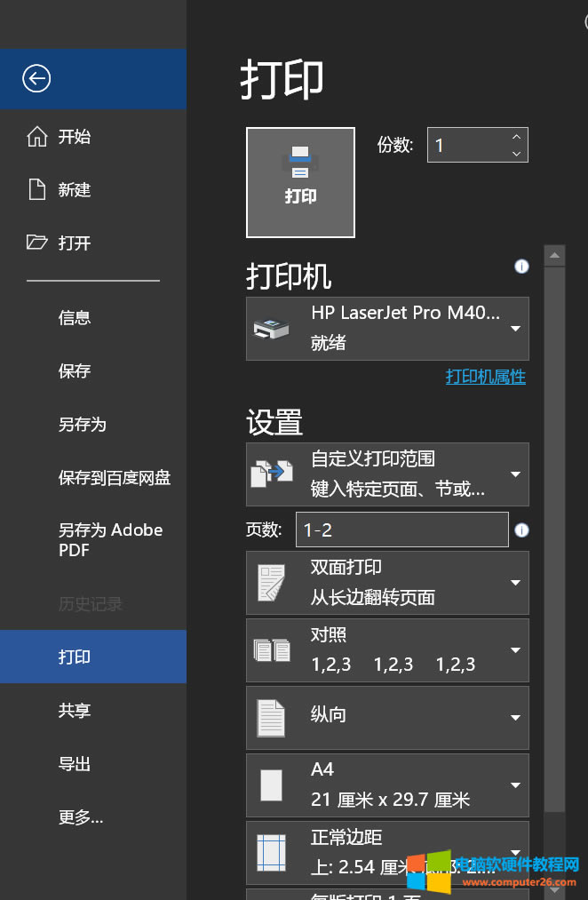Image resolution: width=588 pixels, height=900 pixels.
Task: Select the 自定义打印范围 pages icon
Action: (x=272, y=474)
